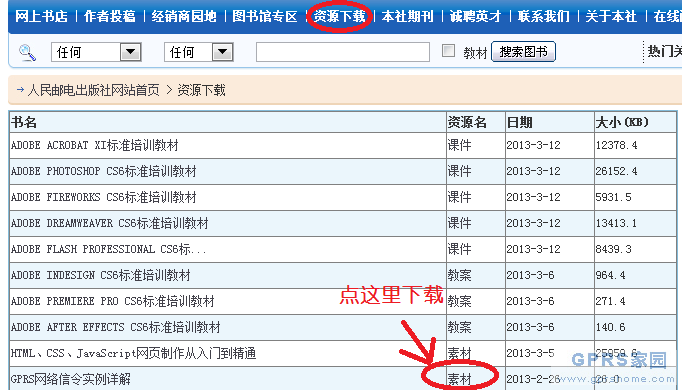Open HTML、CSS、JavaScript网页制作从入门到精通 title

coord(134,353)
